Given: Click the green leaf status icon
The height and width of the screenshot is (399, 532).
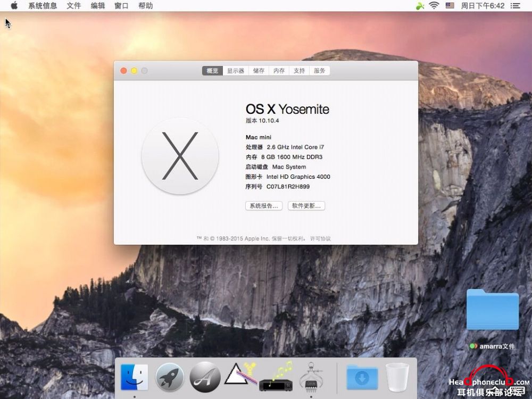Looking at the screenshot, I should coord(420,6).
